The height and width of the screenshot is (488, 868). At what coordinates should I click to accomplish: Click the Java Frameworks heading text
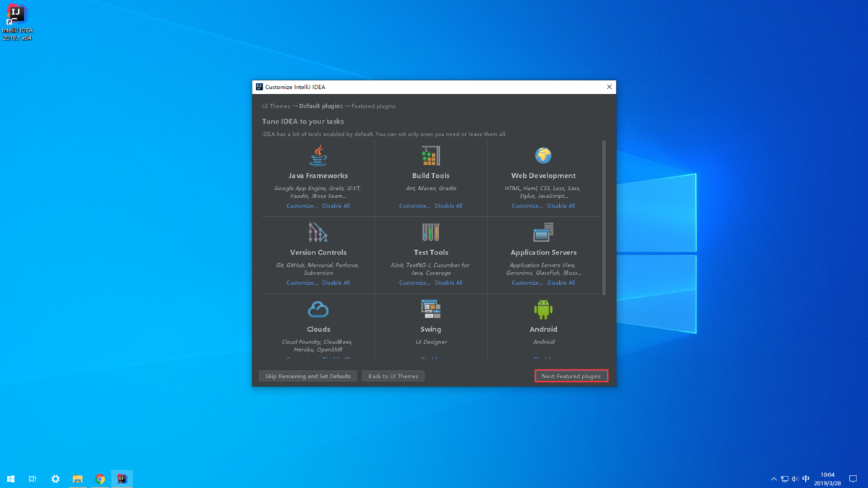tap(318, 176)
